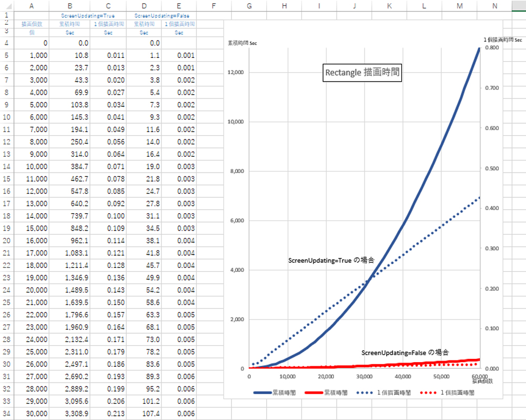
Task: Select the "ScreenUpdating=False の場合" chart label
Action: [x=405, y=352]
